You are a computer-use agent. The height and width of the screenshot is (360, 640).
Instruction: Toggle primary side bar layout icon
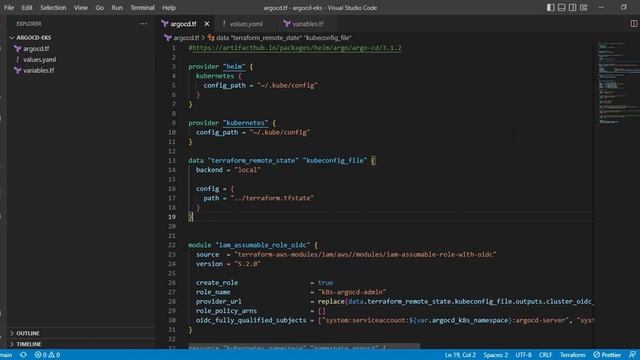[x=551, y=7]
